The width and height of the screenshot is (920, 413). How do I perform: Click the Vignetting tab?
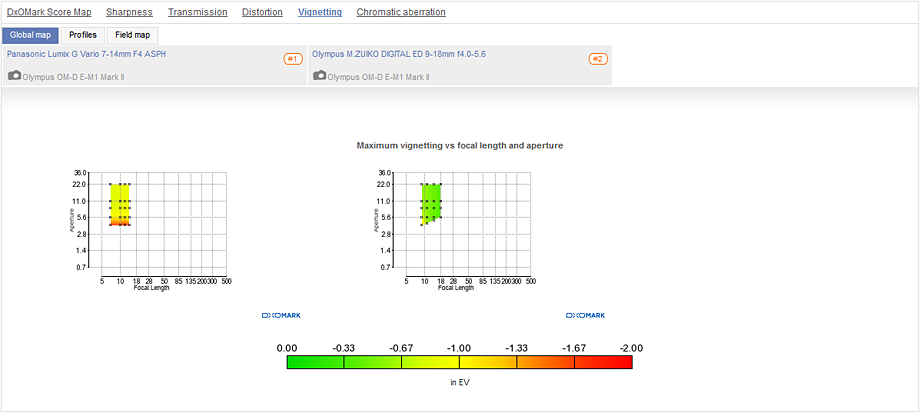coord(320,12)
